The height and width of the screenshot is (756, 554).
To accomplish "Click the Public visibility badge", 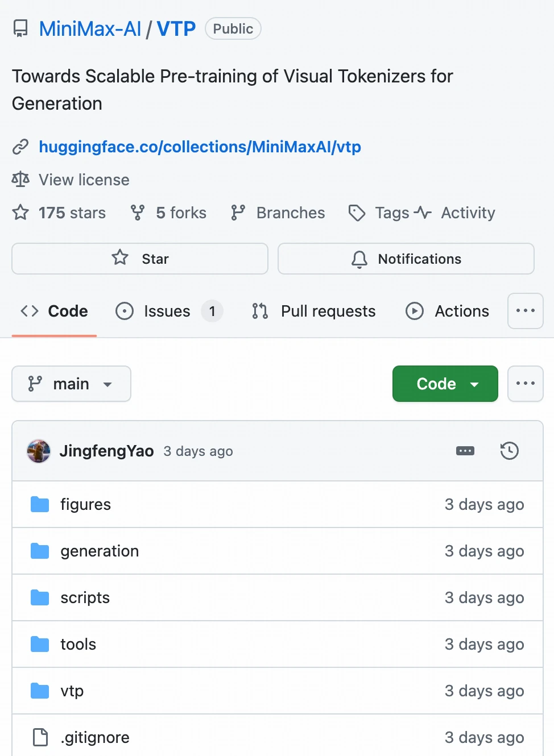I will 233,28.
